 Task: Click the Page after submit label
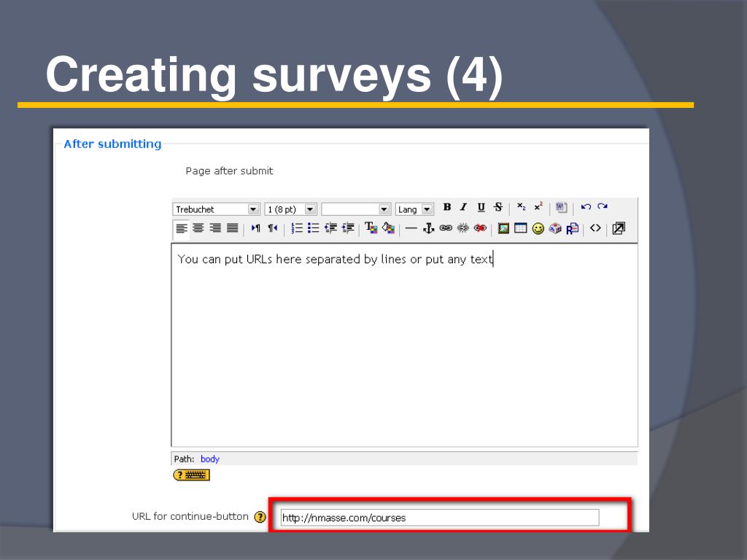click(229, 171)
